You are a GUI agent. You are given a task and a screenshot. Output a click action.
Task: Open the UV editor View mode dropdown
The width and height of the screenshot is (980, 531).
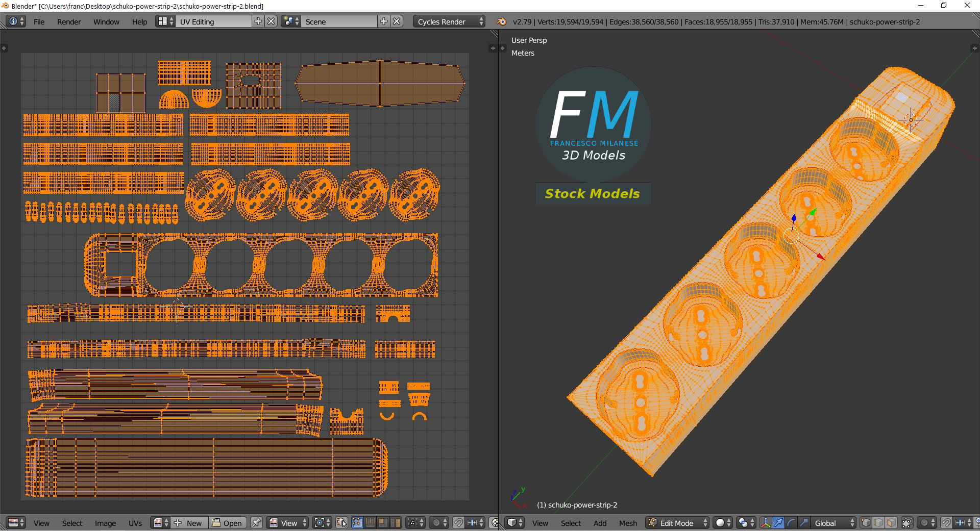click(288, 523)
